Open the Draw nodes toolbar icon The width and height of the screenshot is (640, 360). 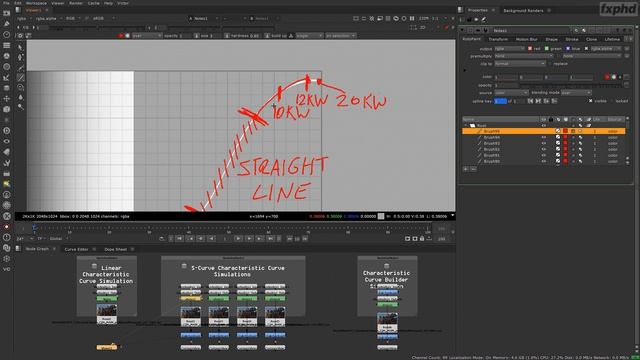point(7,24)
